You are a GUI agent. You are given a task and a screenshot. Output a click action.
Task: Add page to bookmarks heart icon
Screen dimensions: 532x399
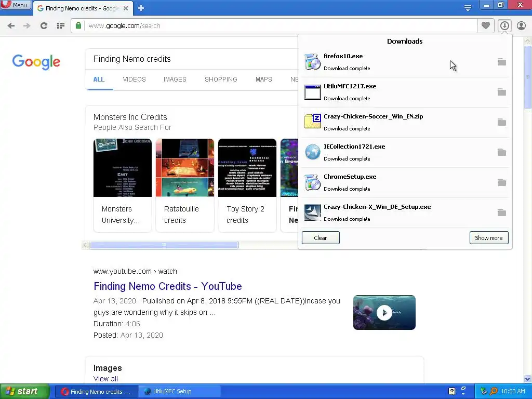point(486,25)
